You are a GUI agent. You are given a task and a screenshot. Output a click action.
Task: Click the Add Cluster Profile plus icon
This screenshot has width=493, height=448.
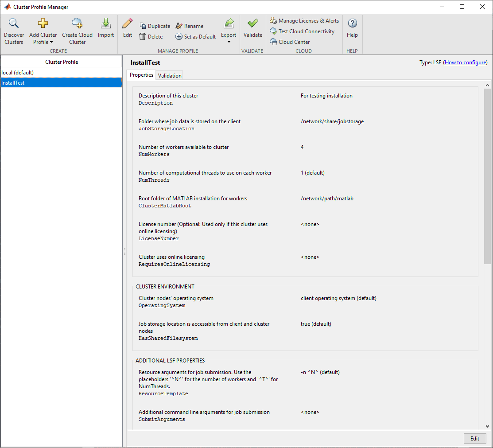coord(43,23)
